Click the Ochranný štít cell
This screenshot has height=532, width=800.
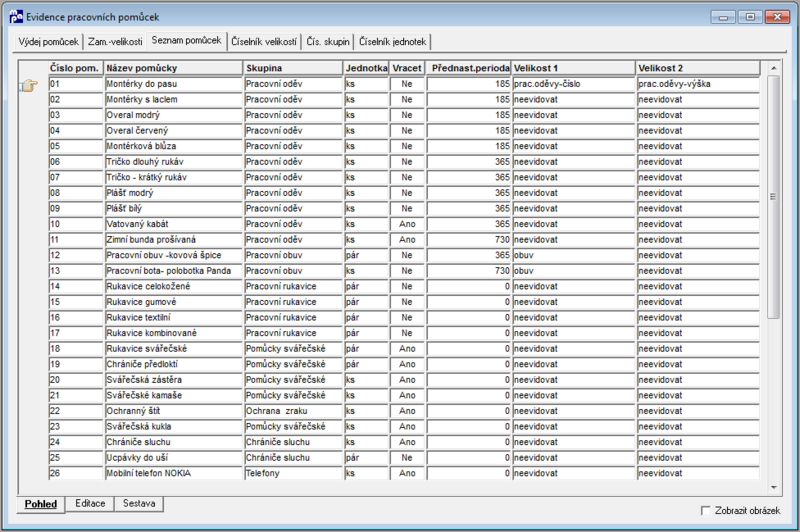click(x=173, y=411)
